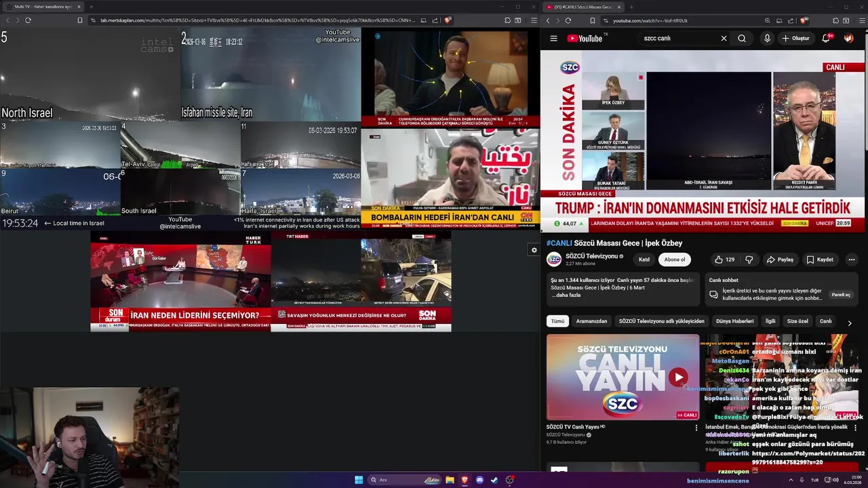Image resolution: width=868 pixels, height=488 pixels.
Task: Click the Katıl join button
Action: pos(644,260)
